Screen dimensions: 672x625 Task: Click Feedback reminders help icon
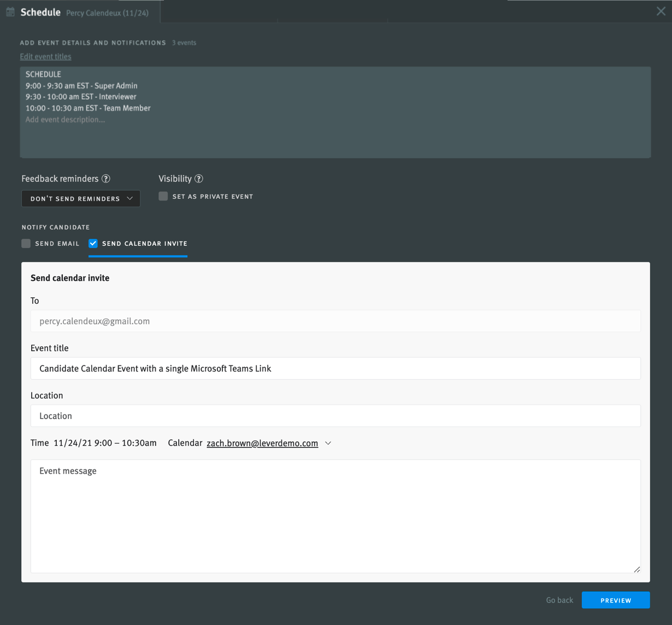(106, 179)
